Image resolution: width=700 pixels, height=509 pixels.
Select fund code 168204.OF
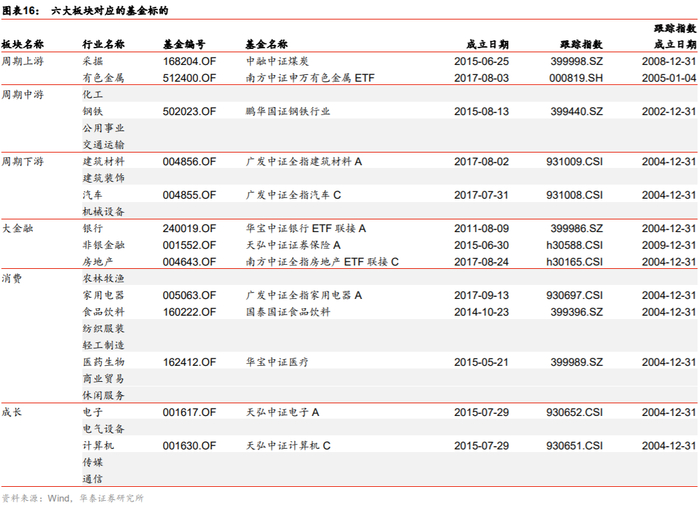point(189,62)
